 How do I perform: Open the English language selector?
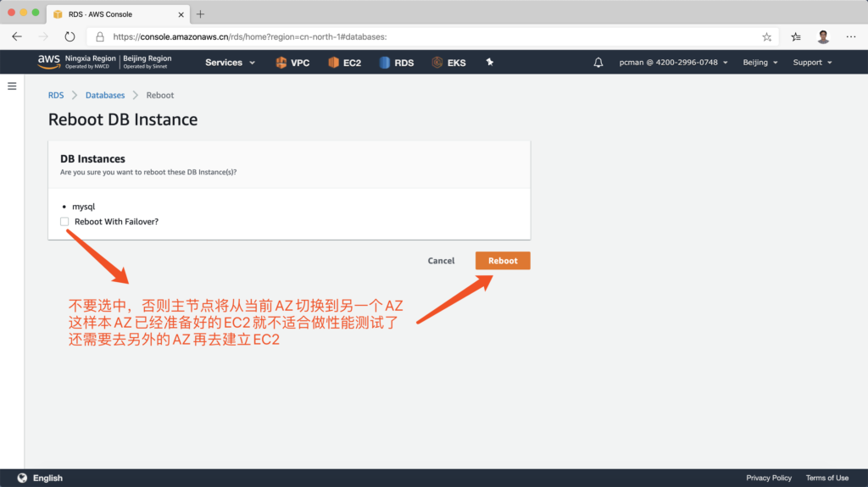click(x=41, y=478)
